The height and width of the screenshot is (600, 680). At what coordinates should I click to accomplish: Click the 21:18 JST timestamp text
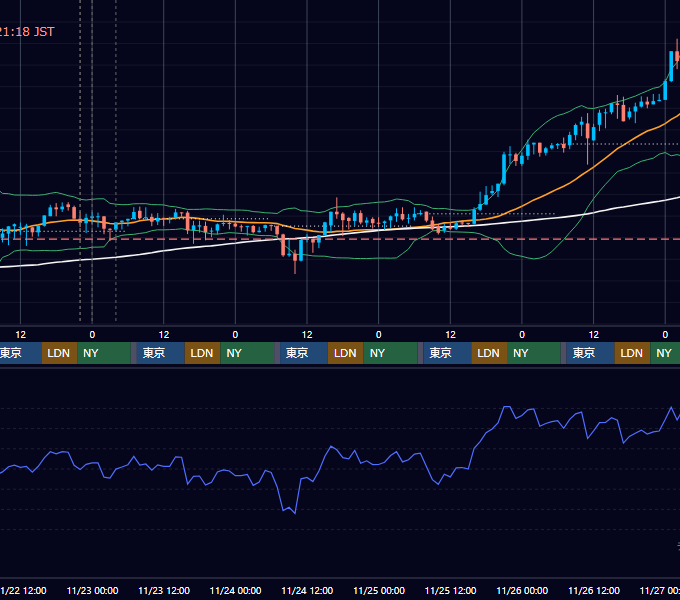[27, 32]
